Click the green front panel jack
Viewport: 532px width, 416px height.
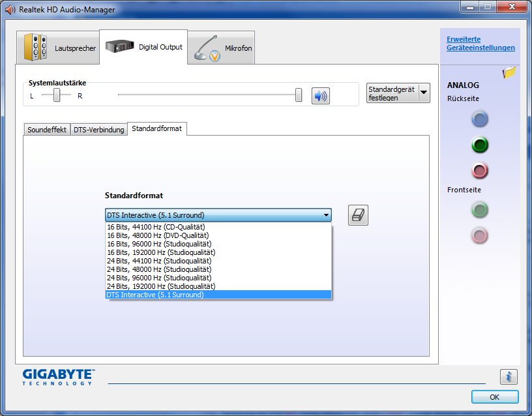coord(480,210)
